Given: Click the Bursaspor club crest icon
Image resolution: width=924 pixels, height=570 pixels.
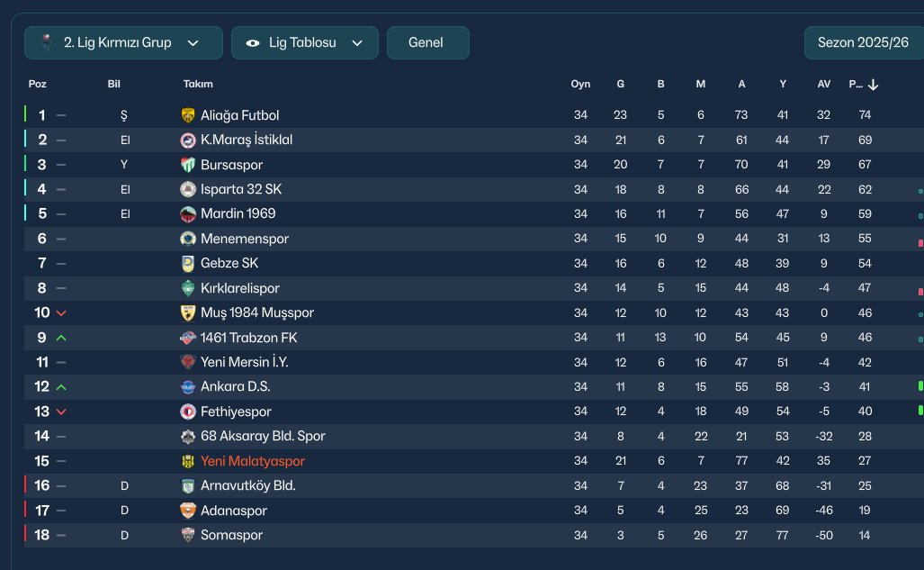Looking at the screenshot, I should (x=188, y=165).
